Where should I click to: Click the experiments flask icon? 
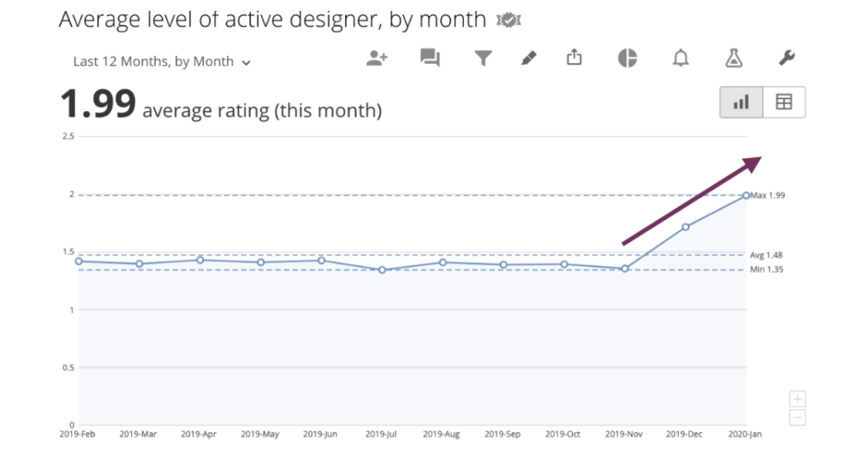734,58
